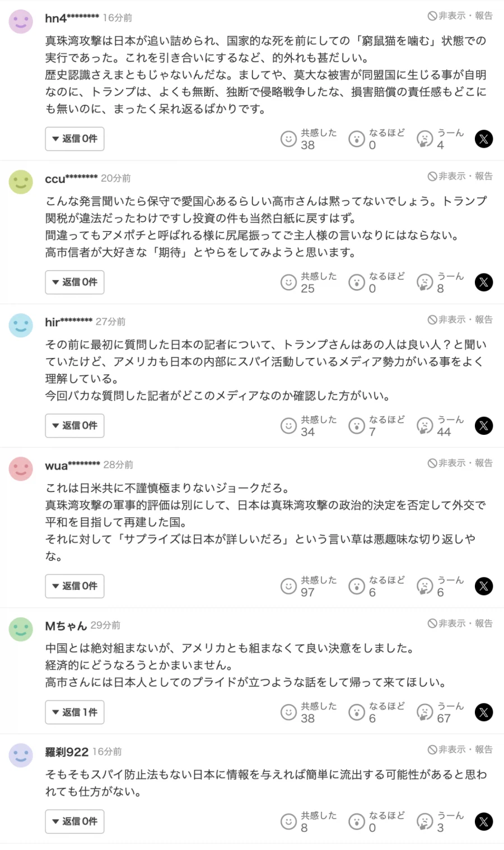Toggle なるほど reaction on wua's comment
Screen dimensions: 504x850
pos(357,586)
